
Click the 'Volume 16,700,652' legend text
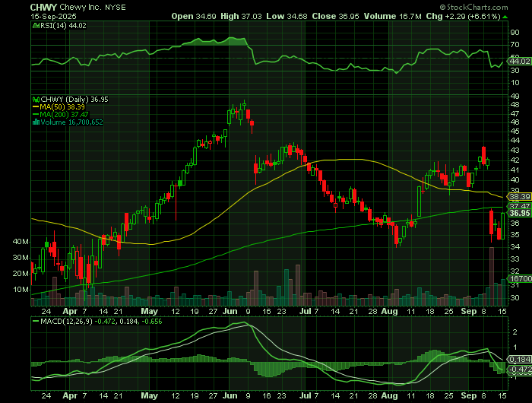tap(71, 122)
